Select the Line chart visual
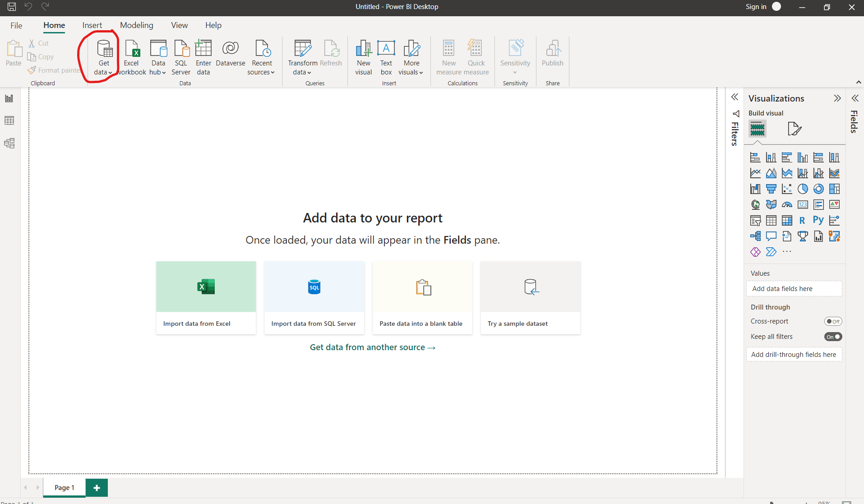Screen dimensions: 864x504 pos(755,173)
